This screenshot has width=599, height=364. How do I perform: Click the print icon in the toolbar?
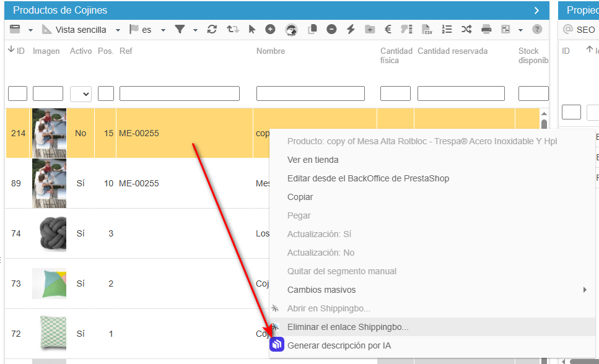(486, 30)
